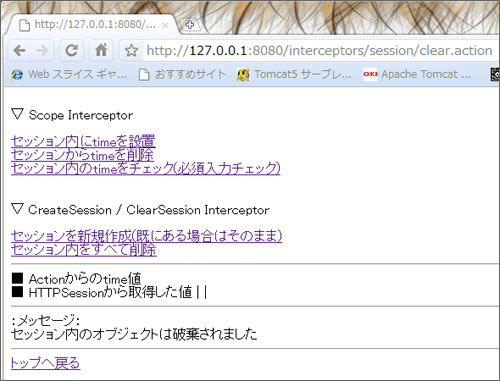Open the Apache Tomcat ... bookmark
The height and width of the screenshot is (381, 500).
(x=417, y=74)
